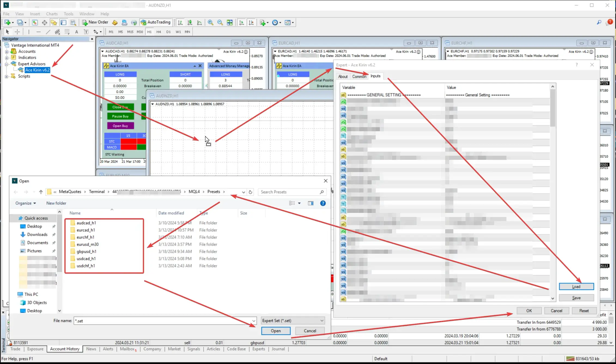Toggle chart shift icon
616x364 pixels.
coord(251,22)
